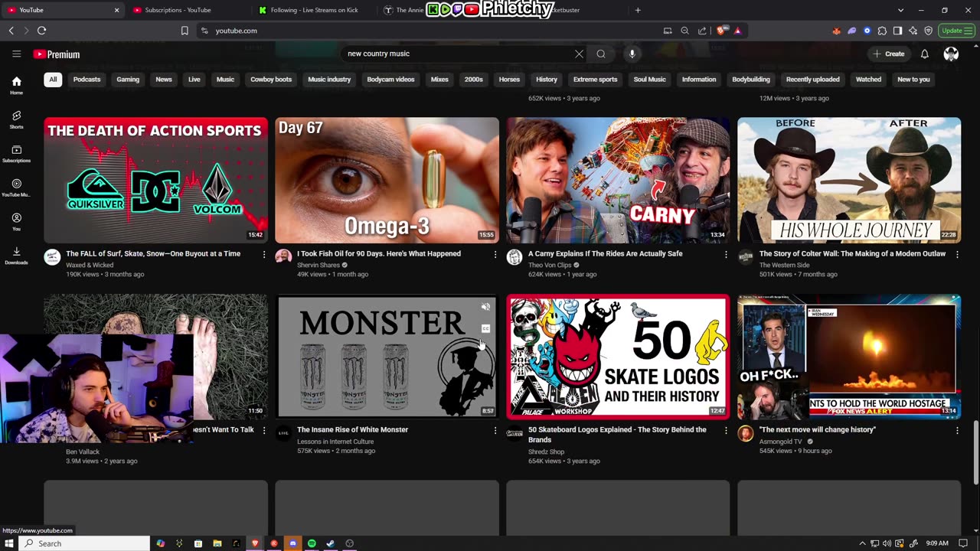The height and width of the screenshot is (551, 980).
Task: Open options for the White Monster video
Action: coord(495,430)
